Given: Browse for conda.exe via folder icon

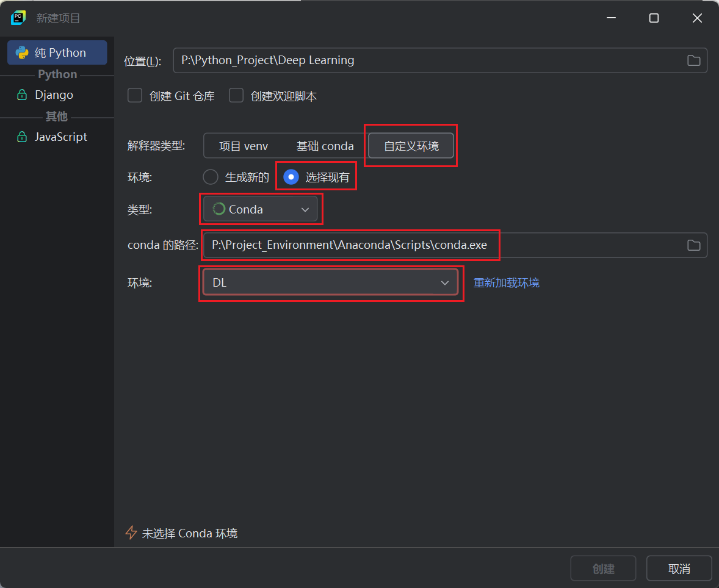Looking at the screenshot, I should (694, 245).
